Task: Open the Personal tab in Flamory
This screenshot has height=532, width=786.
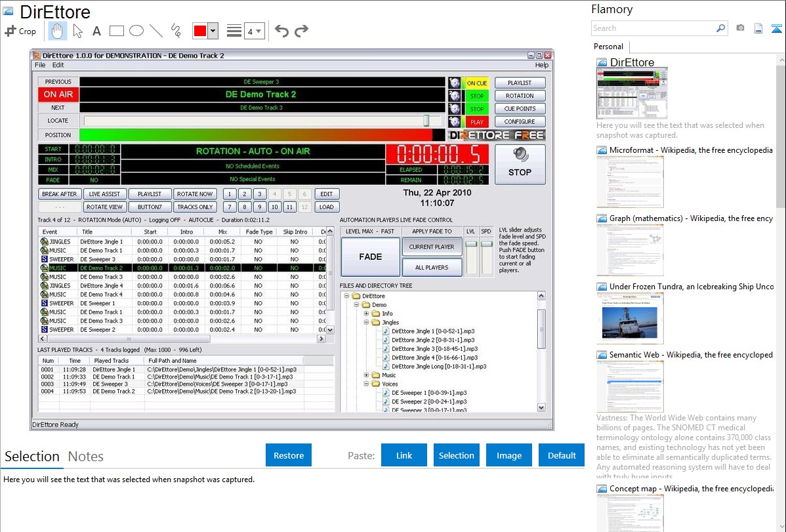Action: point(609,47)
